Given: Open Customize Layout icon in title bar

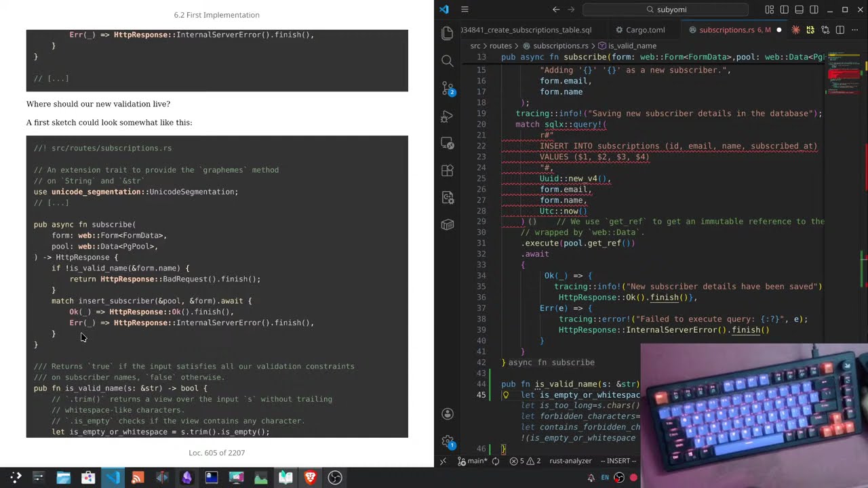Looking at the screenshot, I should 769,9.
